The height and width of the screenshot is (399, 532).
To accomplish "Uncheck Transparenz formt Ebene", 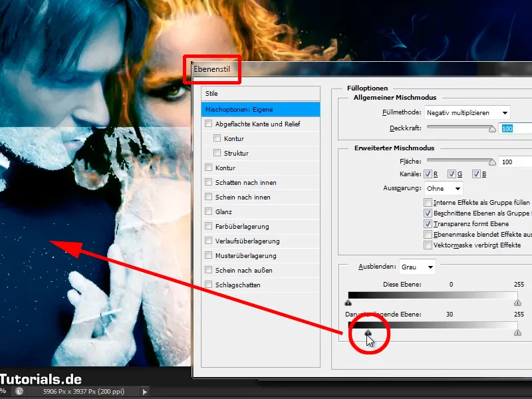I will pyautogui.click(x=428, y=223).
